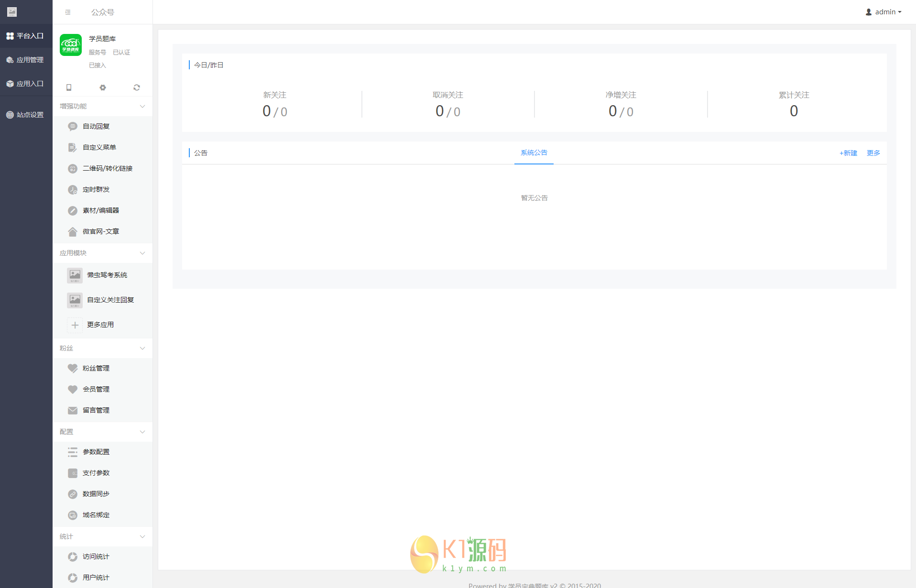Click the user avatar icon beside admin
Screen dimensions: 916x588
pyautogui.click(x=869, y=12)
